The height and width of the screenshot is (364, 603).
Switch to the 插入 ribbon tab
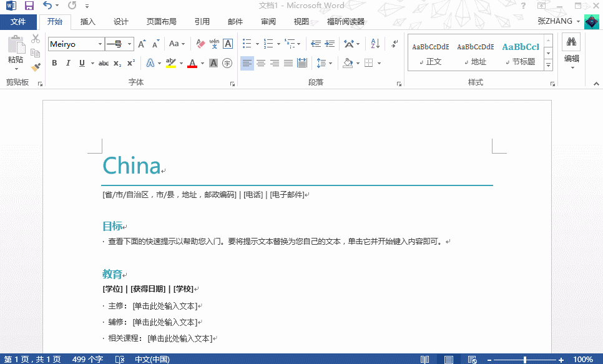coord(87,21)
